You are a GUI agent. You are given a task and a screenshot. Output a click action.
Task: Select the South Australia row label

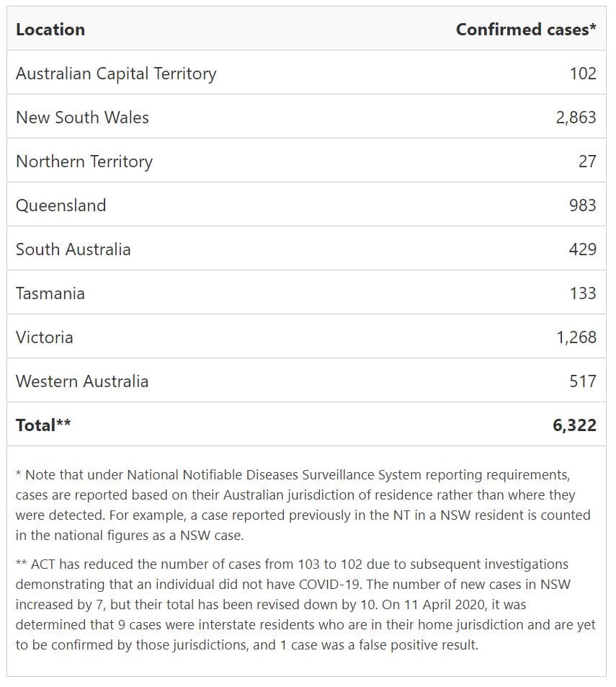point(73,249)
